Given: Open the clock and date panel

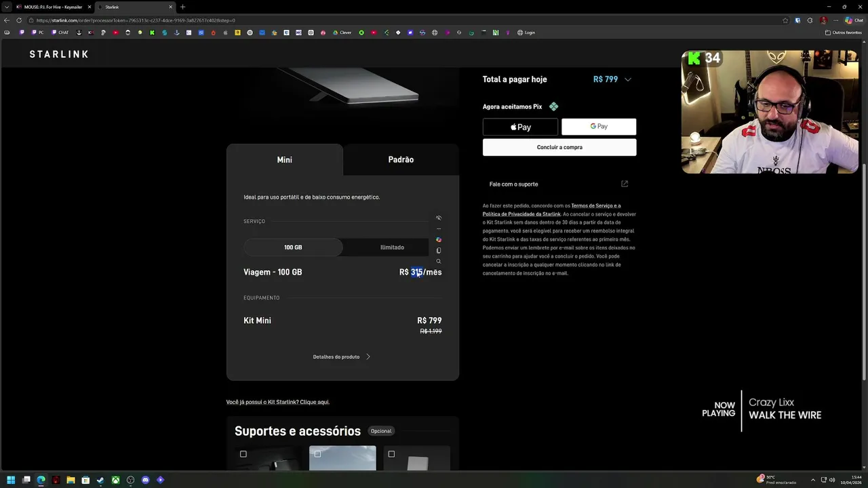Looking at the screenshot, I should pos(852,480).
